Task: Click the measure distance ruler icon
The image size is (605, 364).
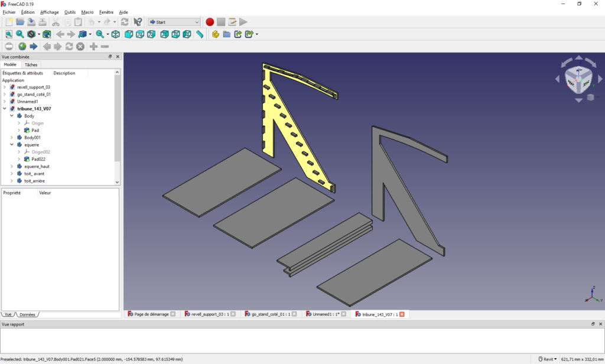Action: [x=200, y=34]
